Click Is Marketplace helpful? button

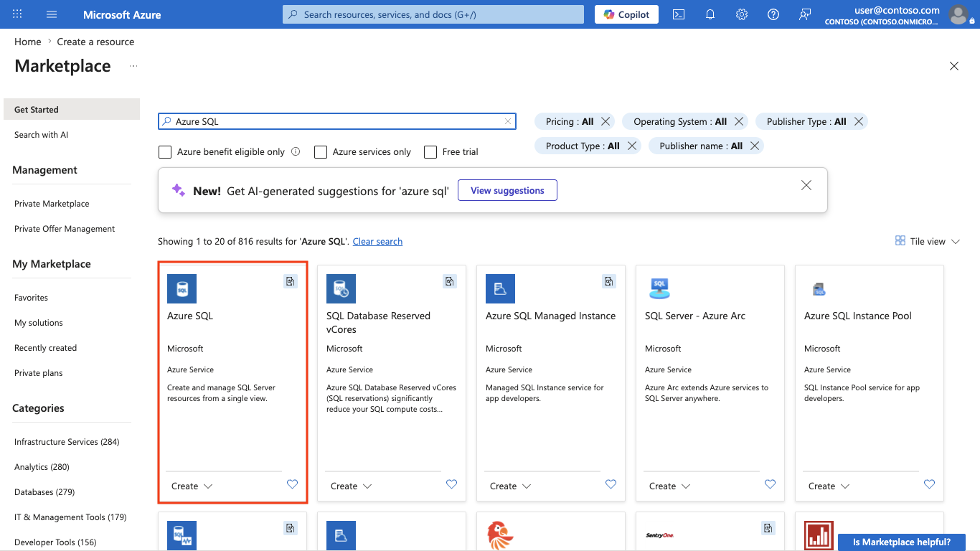pyautogui.click(x=903, y=542)
